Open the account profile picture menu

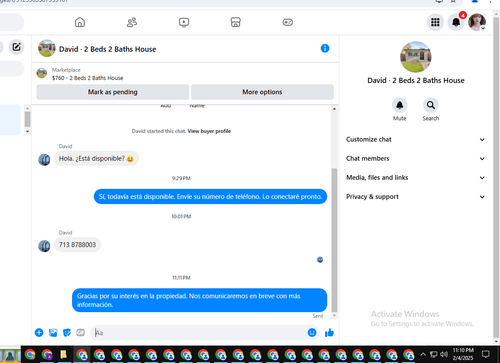477,22
